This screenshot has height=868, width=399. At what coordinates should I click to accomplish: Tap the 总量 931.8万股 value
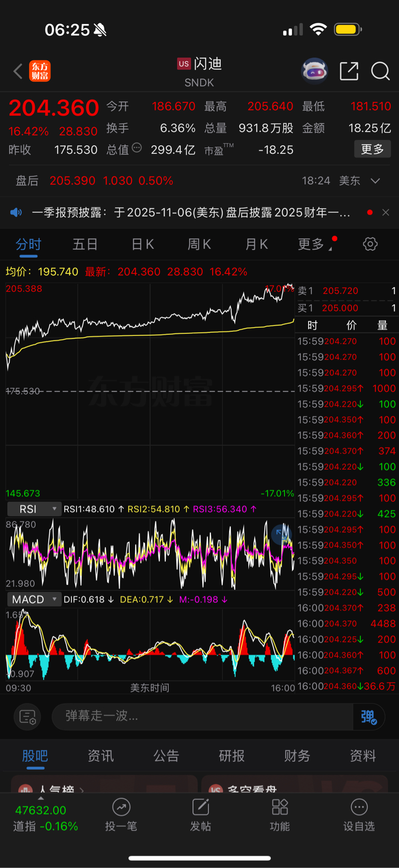point(266,128)
